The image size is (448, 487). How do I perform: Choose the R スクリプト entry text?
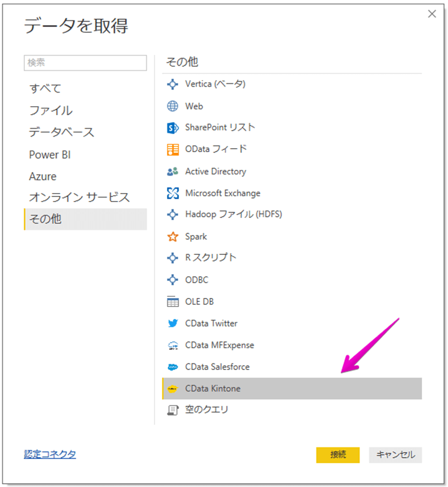[x=210, y=258]
